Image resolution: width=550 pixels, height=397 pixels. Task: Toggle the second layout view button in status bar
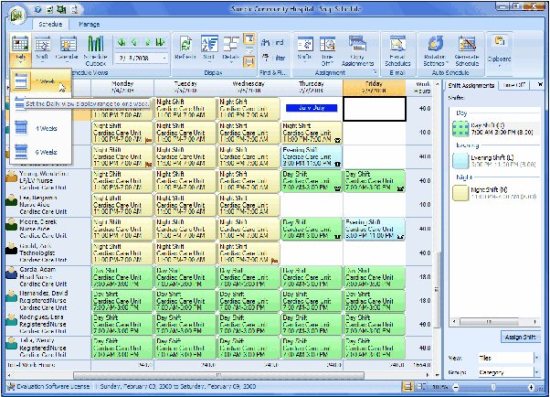420,387
